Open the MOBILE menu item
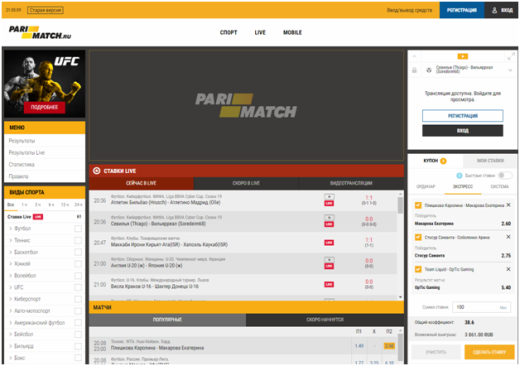The width and height of the screenshot is (520, 366). click(292, 32)
